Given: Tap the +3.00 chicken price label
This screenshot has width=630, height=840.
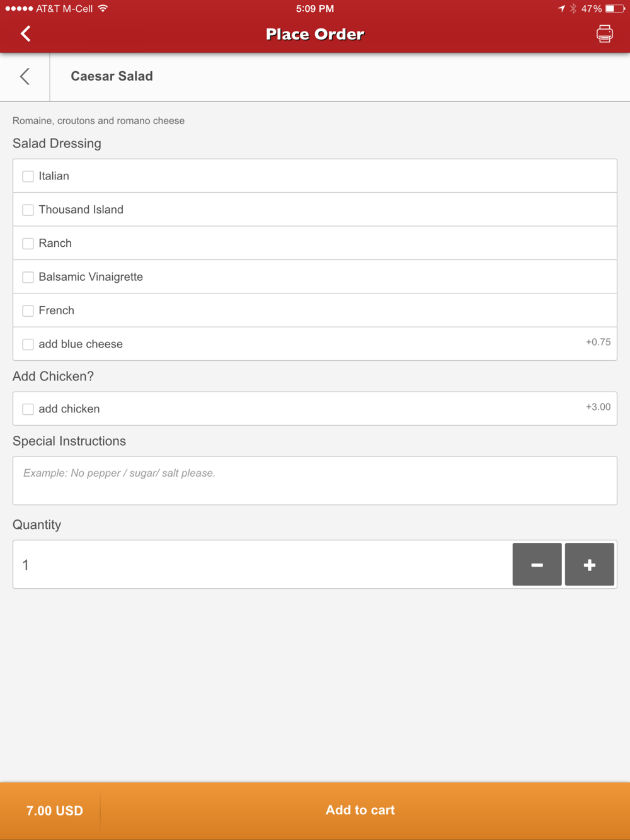Looking at the screenshot, I should (x=598, y=407).
